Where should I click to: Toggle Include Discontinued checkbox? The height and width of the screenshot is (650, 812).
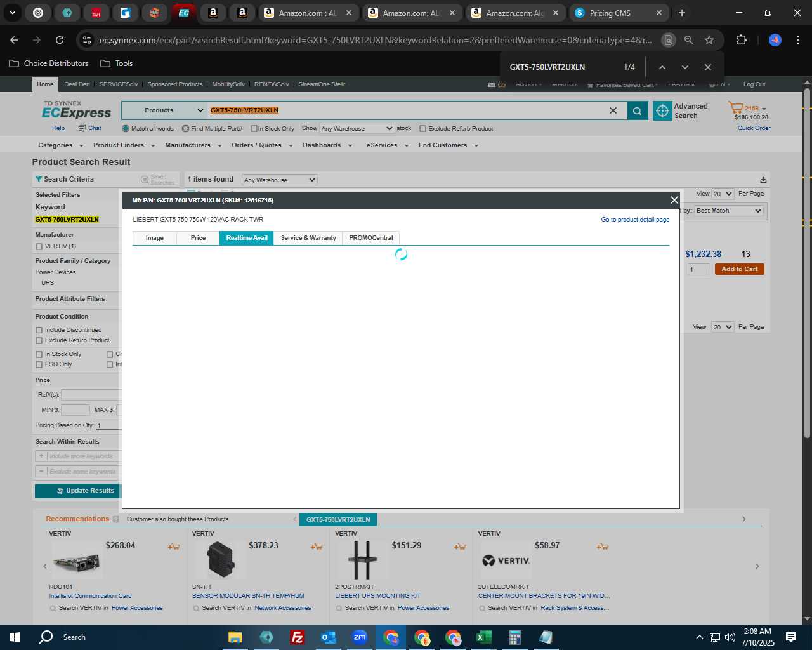click(x=39, y=330)
